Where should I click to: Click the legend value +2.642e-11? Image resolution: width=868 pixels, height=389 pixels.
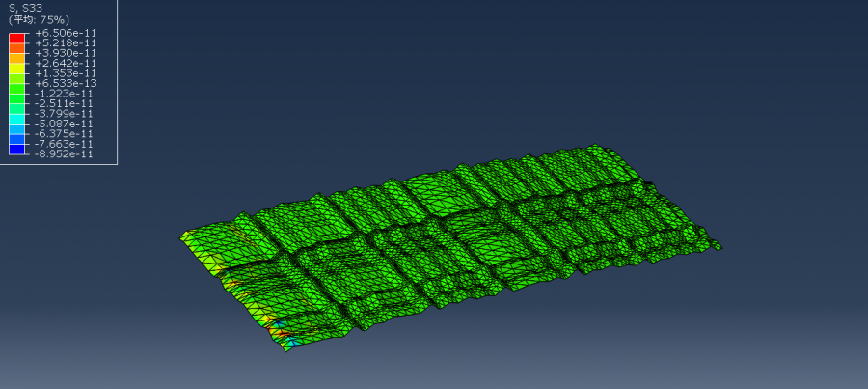coord(66,63)
